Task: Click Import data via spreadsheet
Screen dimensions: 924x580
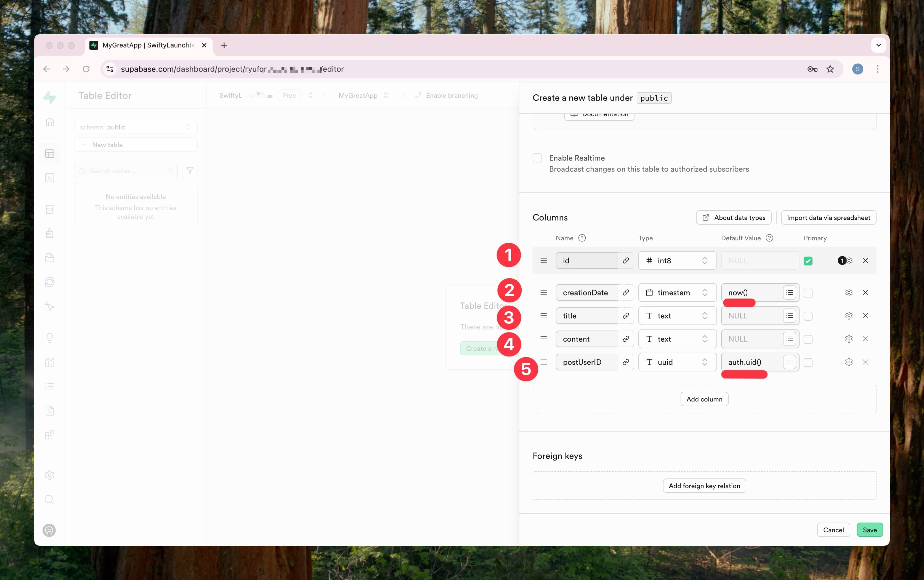Action: [x=829, y=217]
